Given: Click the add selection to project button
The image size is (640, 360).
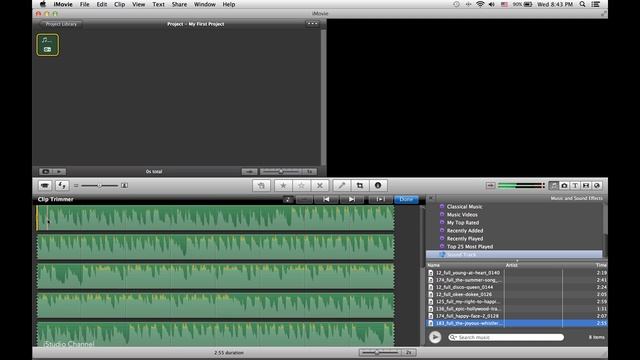Looking at the screenshot, I should pos(261,185).
